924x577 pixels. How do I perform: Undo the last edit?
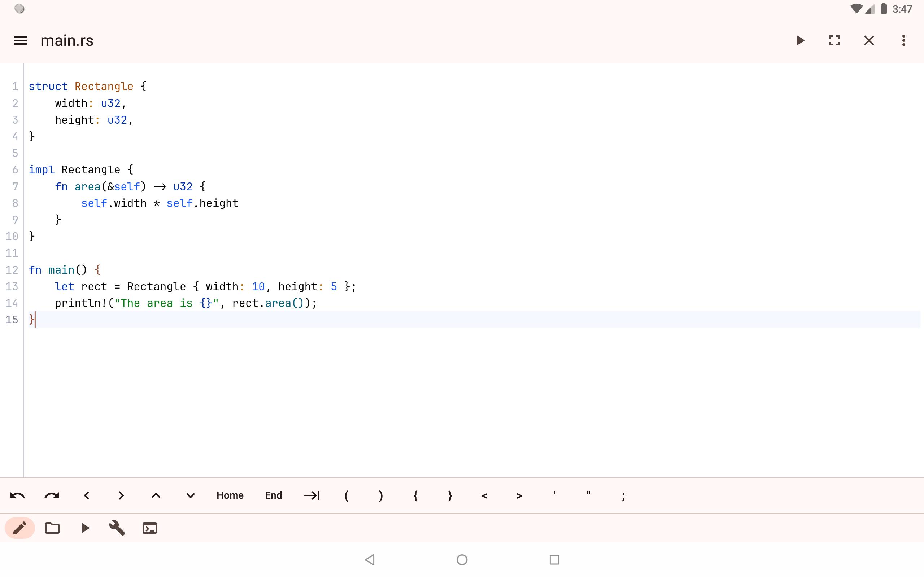pos(17,495)
